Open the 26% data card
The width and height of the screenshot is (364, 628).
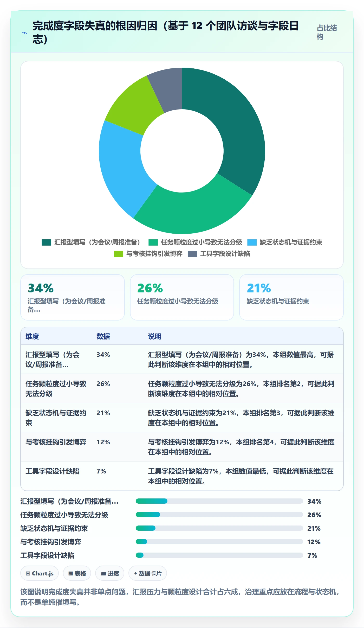pyautogui.click(x=182, y=297)
